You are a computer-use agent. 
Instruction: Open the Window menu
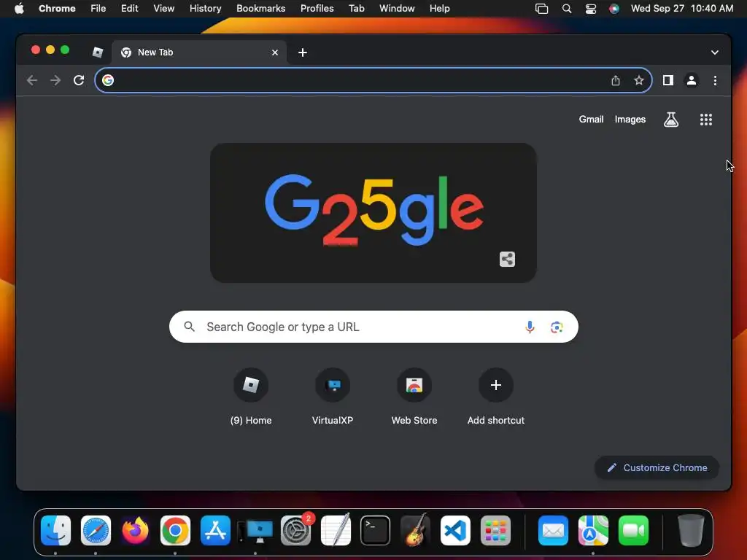pos(397,9)
